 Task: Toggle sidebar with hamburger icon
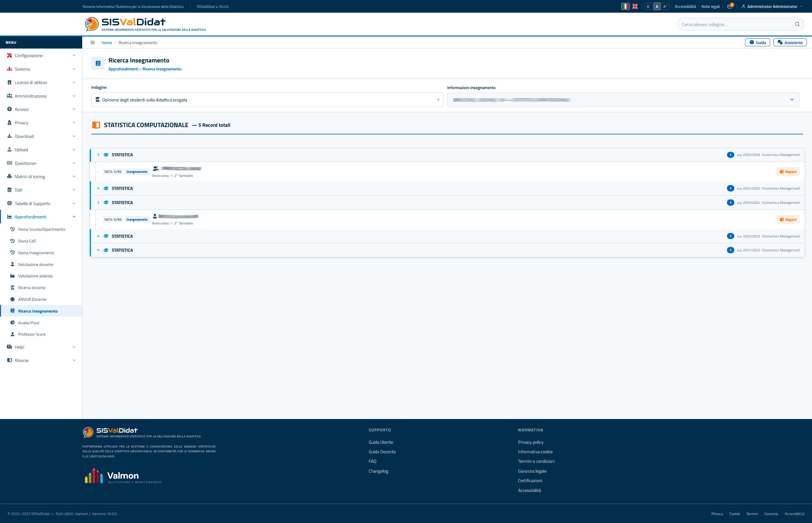point(92,42)
